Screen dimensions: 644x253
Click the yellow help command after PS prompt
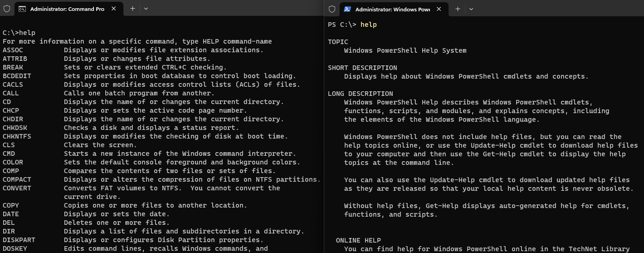[368, 25]
